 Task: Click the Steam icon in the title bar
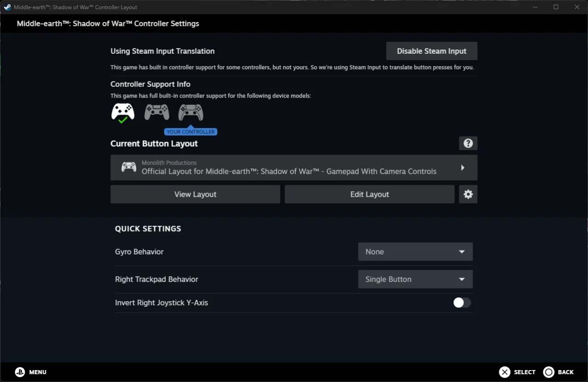click(6, 7)
